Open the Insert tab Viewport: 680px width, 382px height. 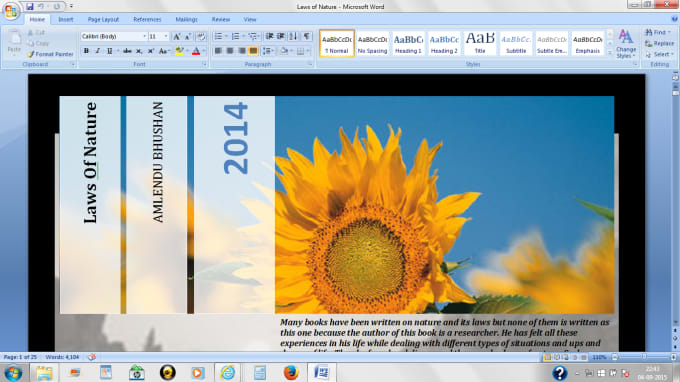click(x=65, y=20)
